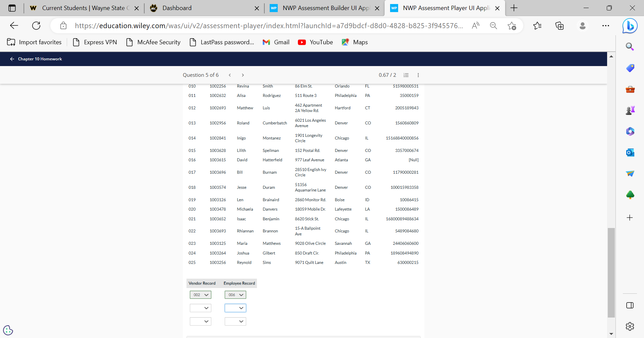The width and height of the screenshot is (644, 338).
Task: Open the assessment more options menu
Action: click(418, 75)
